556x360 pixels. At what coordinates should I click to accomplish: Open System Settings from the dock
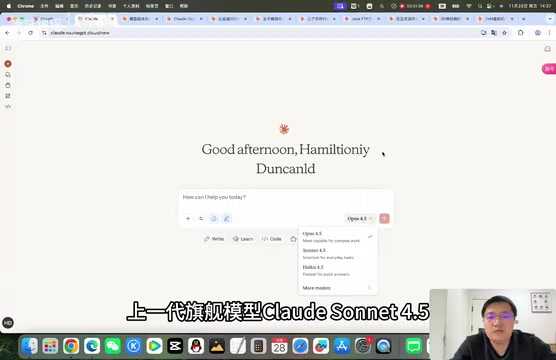coord(363,346)
